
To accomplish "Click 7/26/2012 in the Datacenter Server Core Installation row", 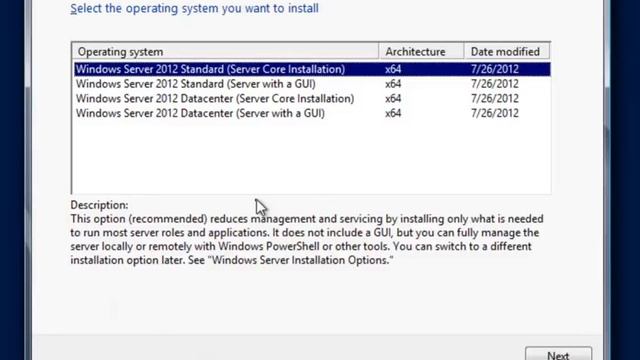I will (x=495, y=98).
